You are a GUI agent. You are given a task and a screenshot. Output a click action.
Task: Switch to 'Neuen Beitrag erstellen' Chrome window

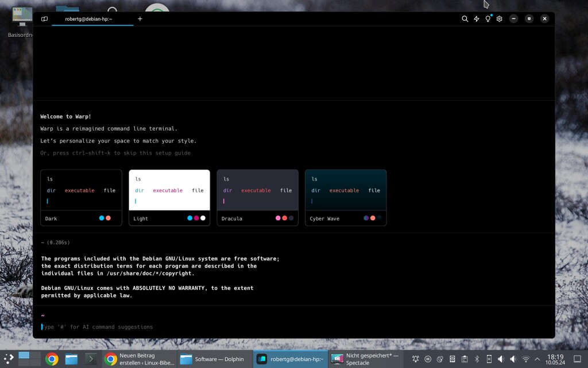tap(139, 359)
